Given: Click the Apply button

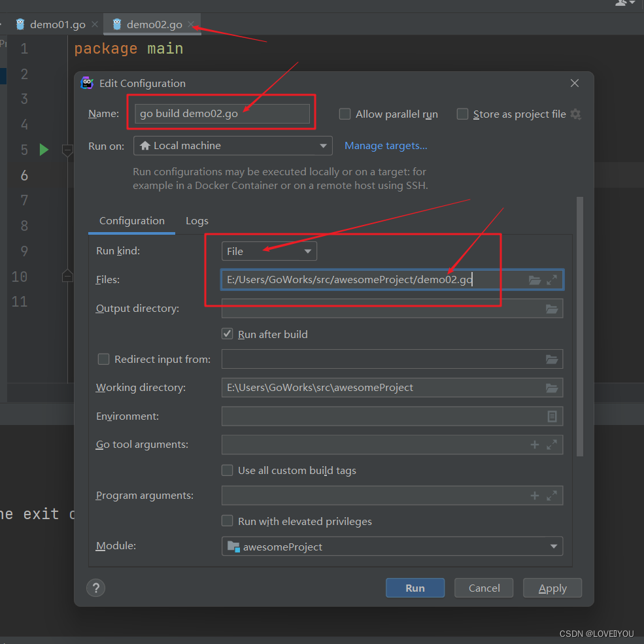Looking at the screenshot, I should (x=552, y=588).
